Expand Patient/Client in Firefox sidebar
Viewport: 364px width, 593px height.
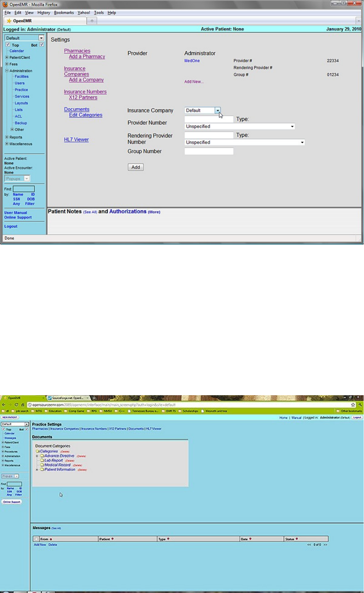7,58
